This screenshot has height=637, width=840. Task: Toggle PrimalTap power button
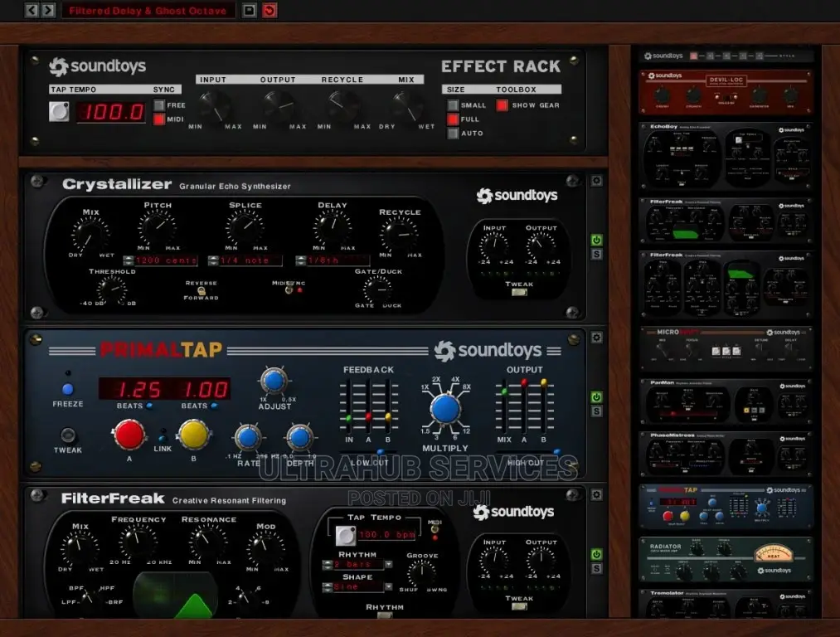tap(596, 396)
